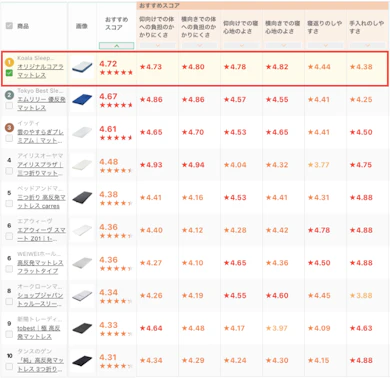This screenshot has width=390, height=378.
Task: Open the エアウィーヴ スマート Z01 link
Action: click(x=41, y=234)
